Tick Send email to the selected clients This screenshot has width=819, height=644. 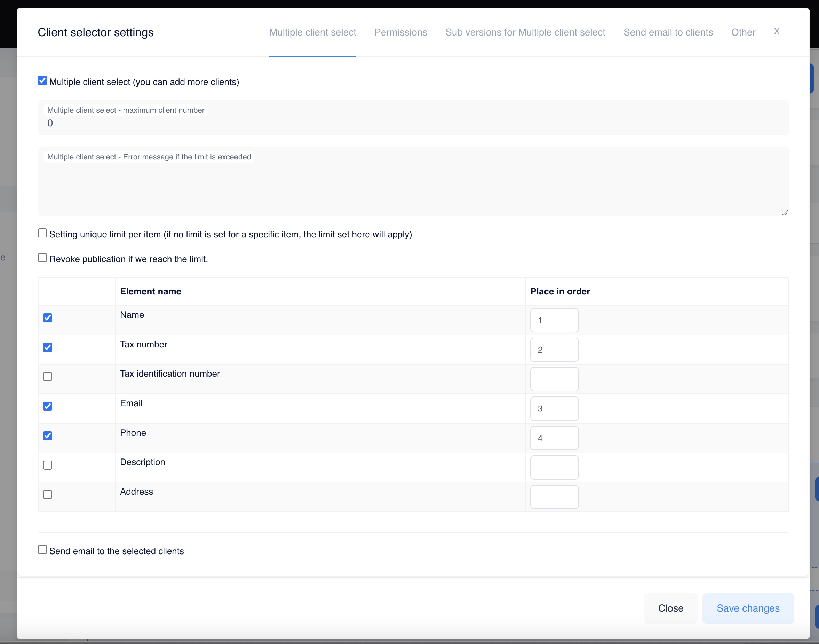[x=42, y=550]
